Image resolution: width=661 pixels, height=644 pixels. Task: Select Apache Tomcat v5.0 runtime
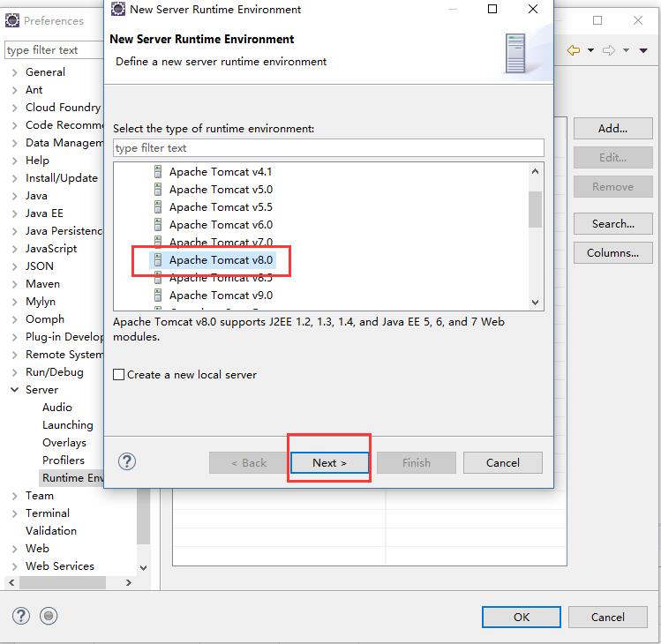221,190
